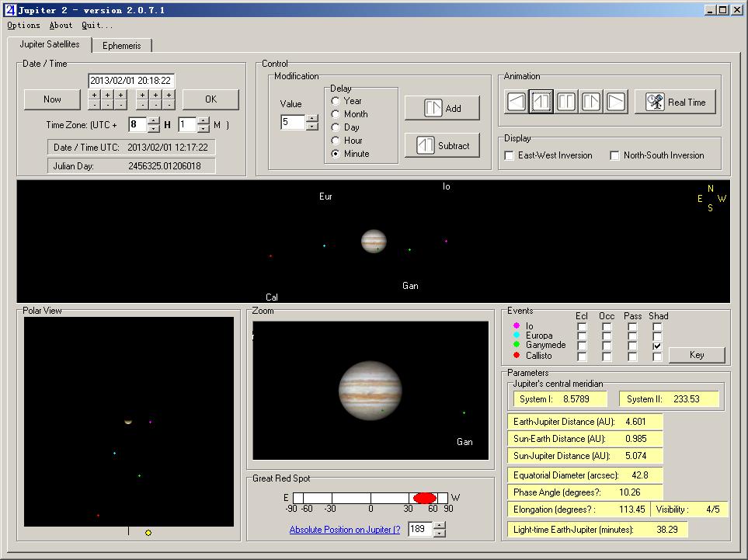
Task: Click the magenta Io dot in Polar View
Action: click(x=150, y=423)
